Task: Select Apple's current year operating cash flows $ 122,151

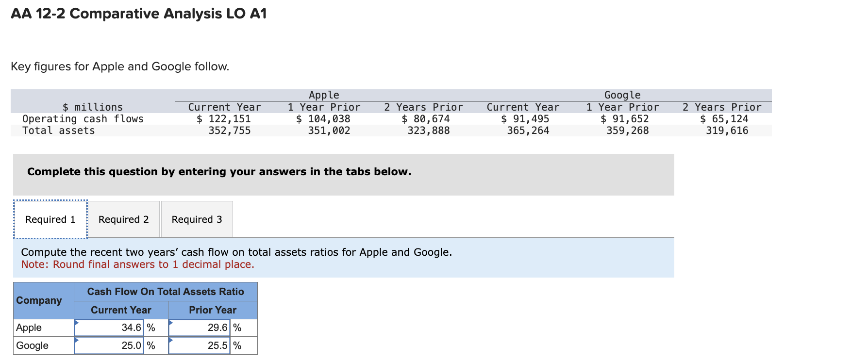Action: pyautogui.click(x=224, y=119)
